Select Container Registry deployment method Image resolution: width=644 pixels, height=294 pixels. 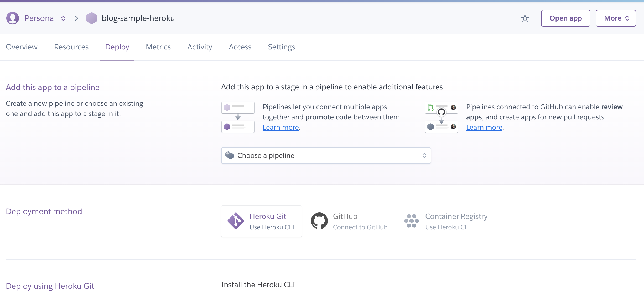456,221
